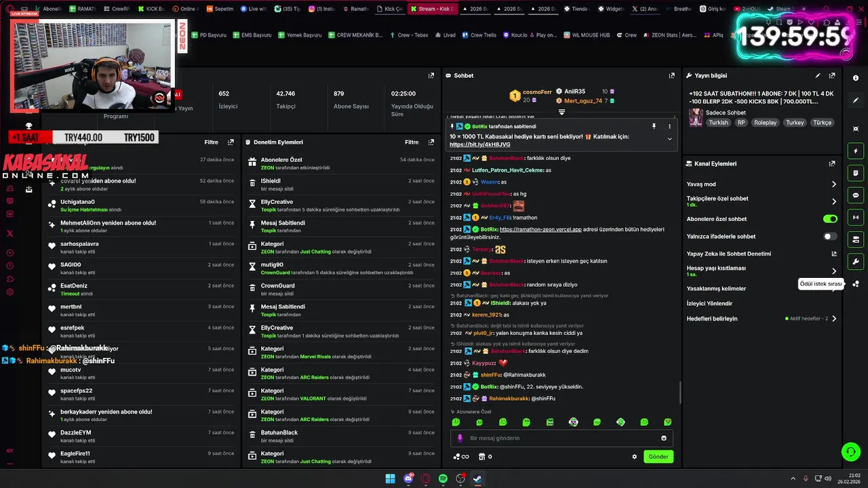Open Yasaklanmış kelimeler
The width and height of the screenshot is (868, 488).
pos(716,289)
